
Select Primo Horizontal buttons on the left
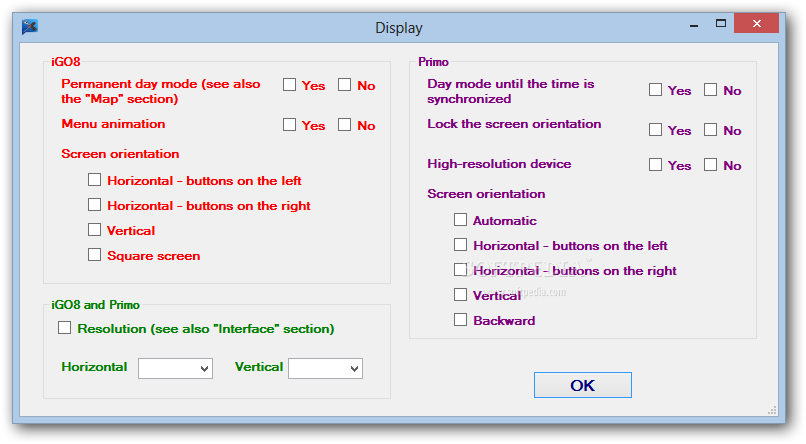pos(461,245)
